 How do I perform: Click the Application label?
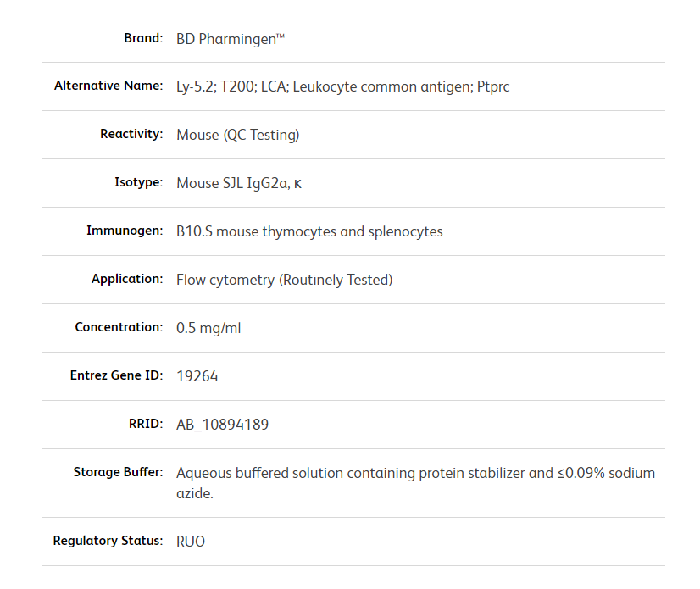pyautogui.click(x=127, y=279)
